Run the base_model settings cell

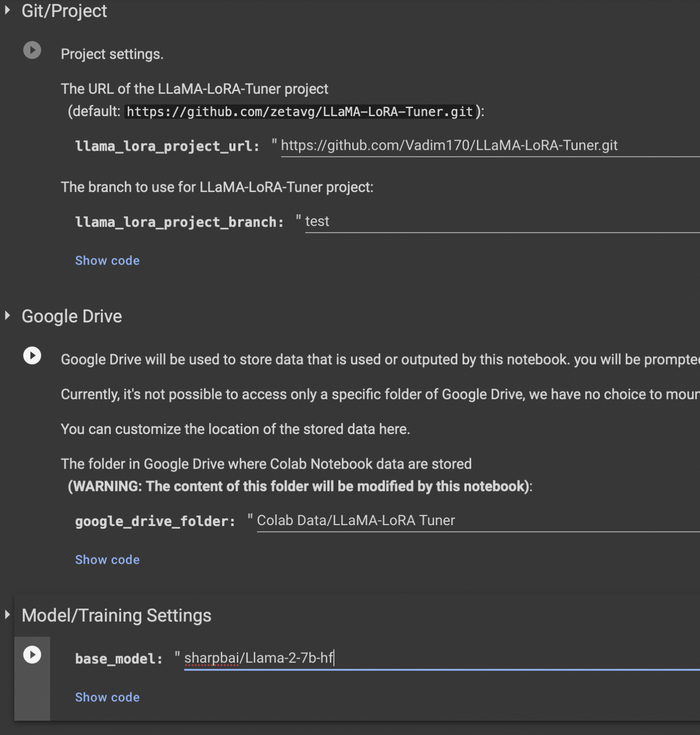click(32, 654)
